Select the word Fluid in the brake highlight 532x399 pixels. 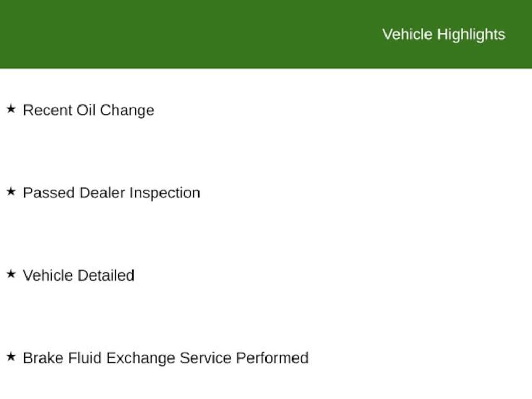(85, 358)
